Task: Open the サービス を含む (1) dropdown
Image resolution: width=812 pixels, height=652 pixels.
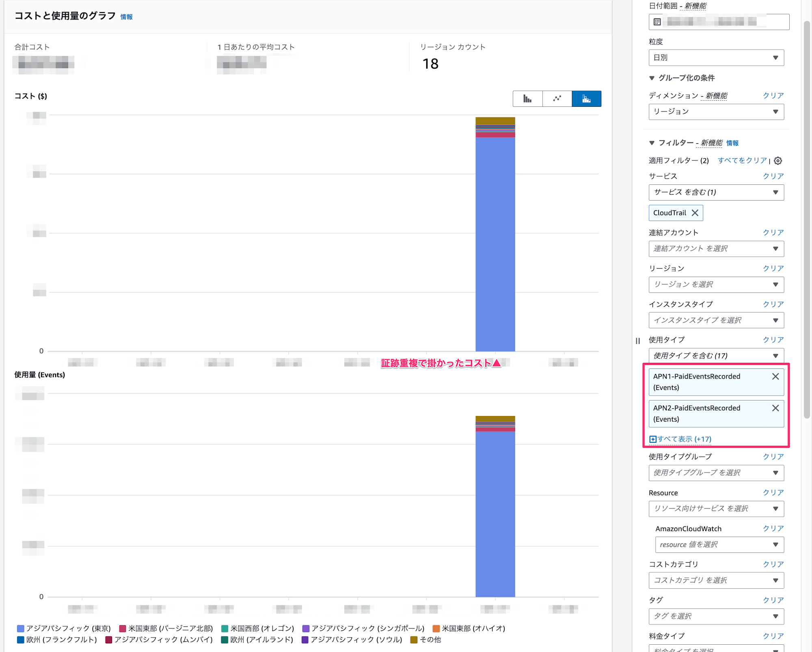Action: [x=716, y=193]
